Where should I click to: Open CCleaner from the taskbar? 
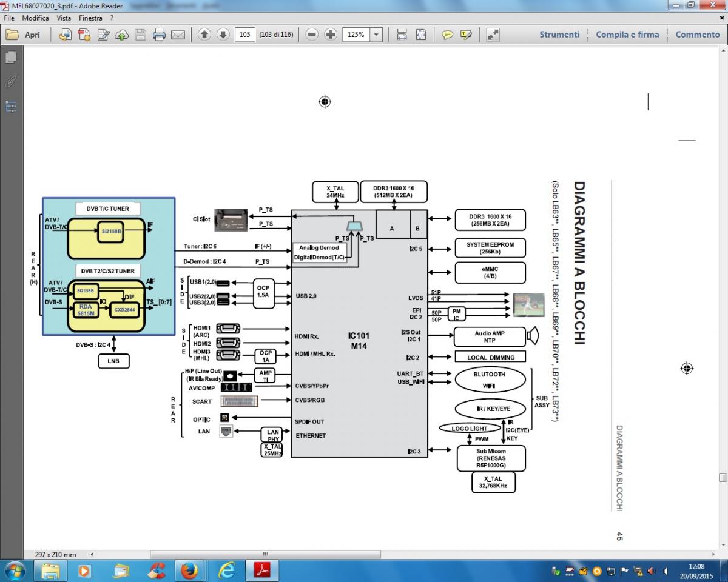[x=157, y=570]
